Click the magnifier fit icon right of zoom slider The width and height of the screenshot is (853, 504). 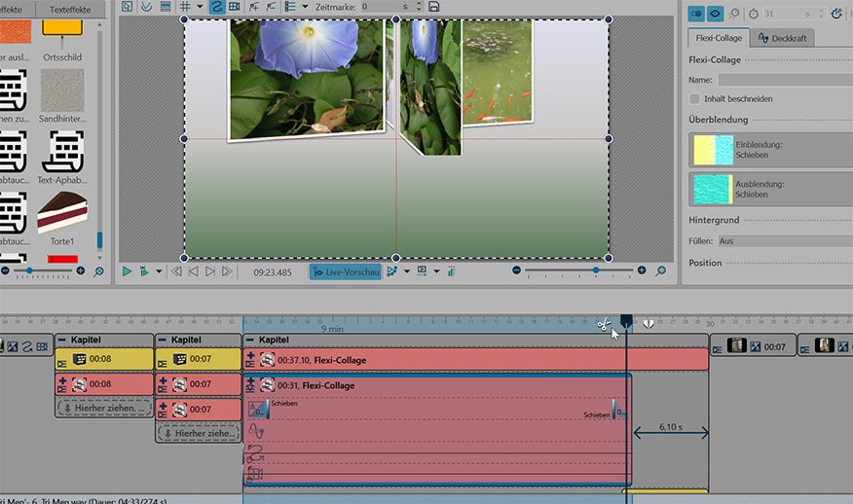click(x=661, y=270)
